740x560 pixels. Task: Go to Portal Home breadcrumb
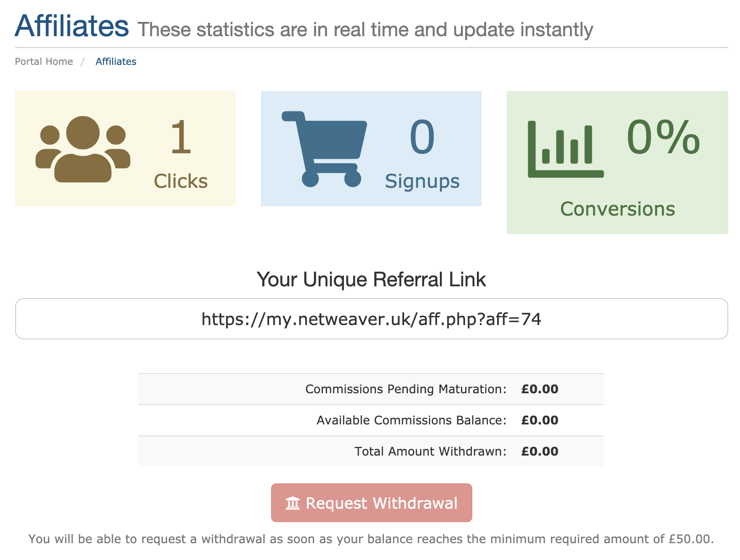(x=44, y=61)
